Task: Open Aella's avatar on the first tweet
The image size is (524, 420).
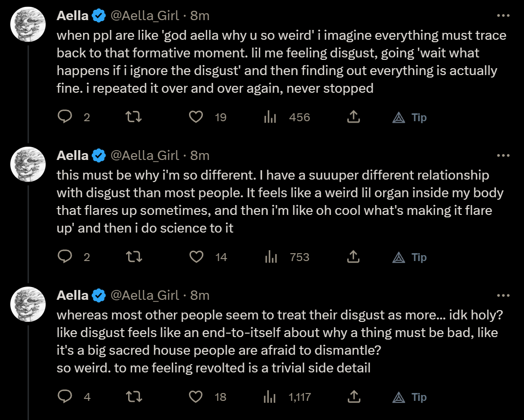Action: click(x=28, y=24)
